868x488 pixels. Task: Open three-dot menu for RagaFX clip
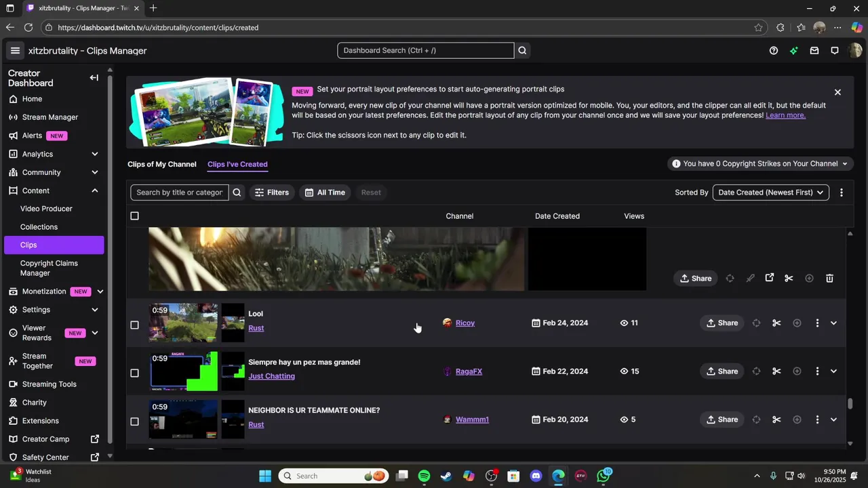tap(817, 371)
